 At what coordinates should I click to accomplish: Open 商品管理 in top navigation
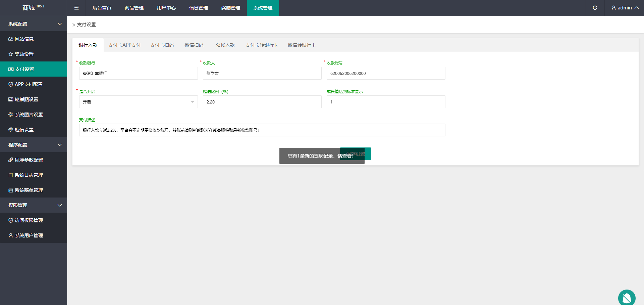click(134, 8)
